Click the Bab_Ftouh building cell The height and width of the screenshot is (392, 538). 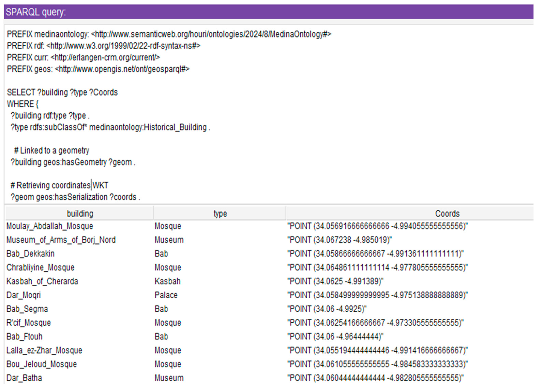click(x=24, y=336)
